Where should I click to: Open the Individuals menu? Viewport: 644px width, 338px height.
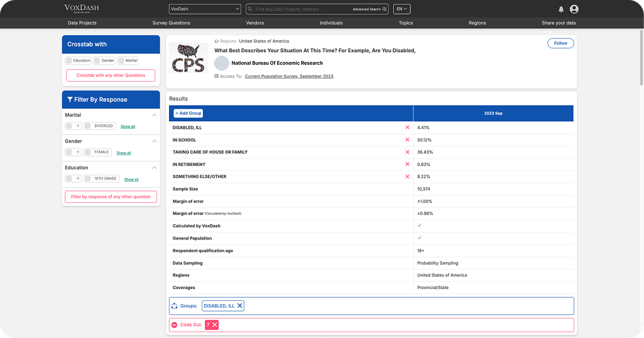[331, 23]
